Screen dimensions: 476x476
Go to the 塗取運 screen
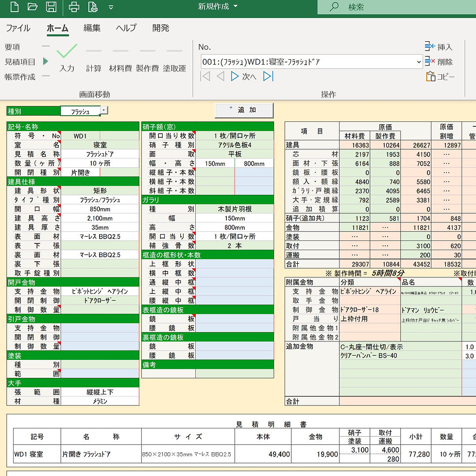174,68
